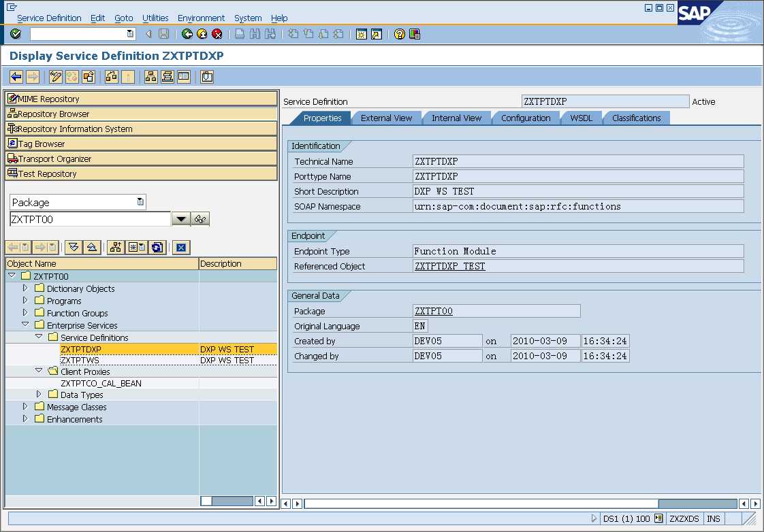Viewport: 764px width, 532px height.
Task: Click the yellow Exit arrow icon
Action: (202, 33)
